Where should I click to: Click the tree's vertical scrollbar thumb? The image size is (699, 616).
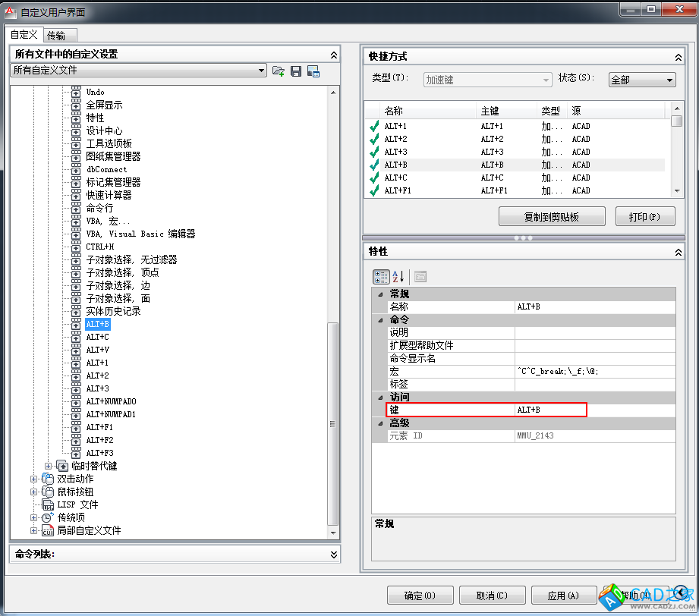[332, 423]
